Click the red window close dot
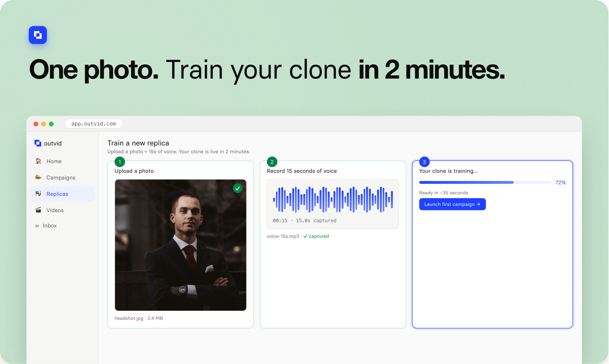The image size is (609, 364). [x=36, y=124]
